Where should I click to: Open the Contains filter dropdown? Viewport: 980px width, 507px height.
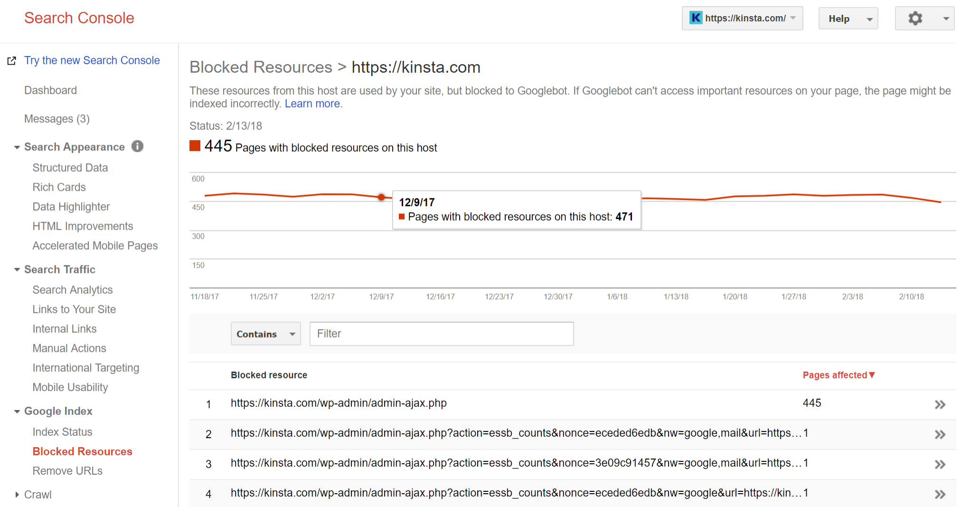[x=265, y=334]
